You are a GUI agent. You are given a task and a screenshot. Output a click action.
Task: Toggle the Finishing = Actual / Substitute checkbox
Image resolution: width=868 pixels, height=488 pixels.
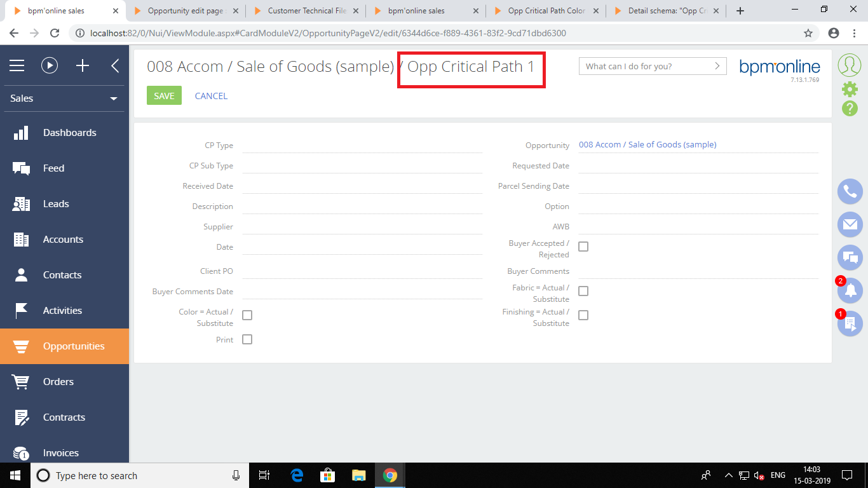tap(583, 315)
